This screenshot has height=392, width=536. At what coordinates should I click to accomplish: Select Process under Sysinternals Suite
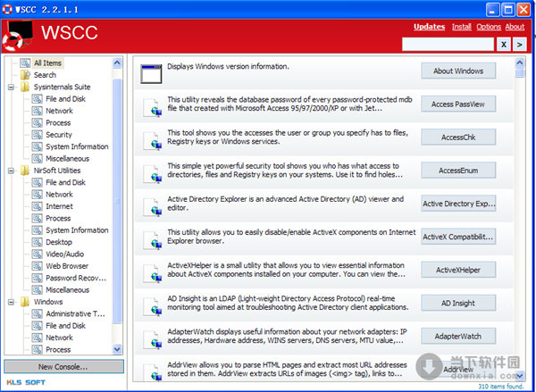[58, 122]
